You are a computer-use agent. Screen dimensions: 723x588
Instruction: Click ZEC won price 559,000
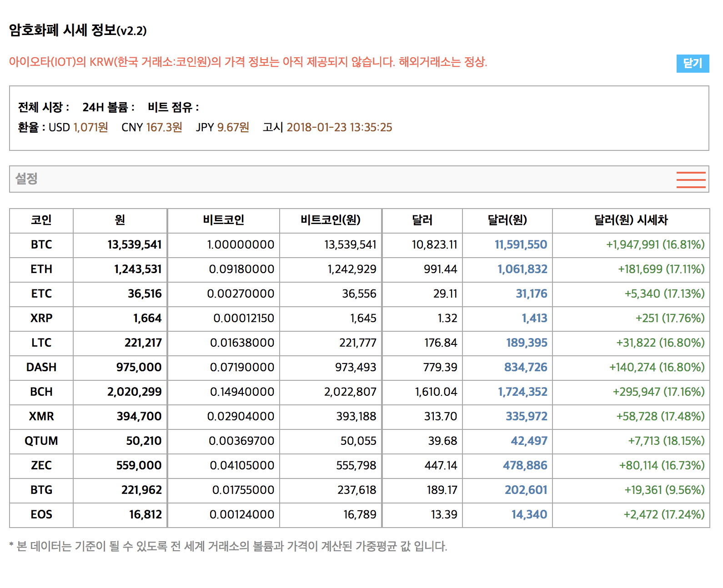[139, 466]
